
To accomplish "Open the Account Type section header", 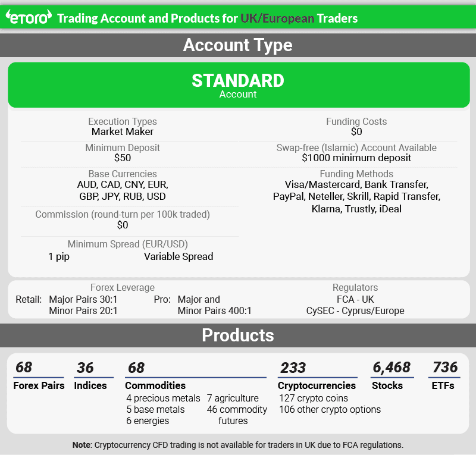I will pyautogui.click(x=238, y=45).
